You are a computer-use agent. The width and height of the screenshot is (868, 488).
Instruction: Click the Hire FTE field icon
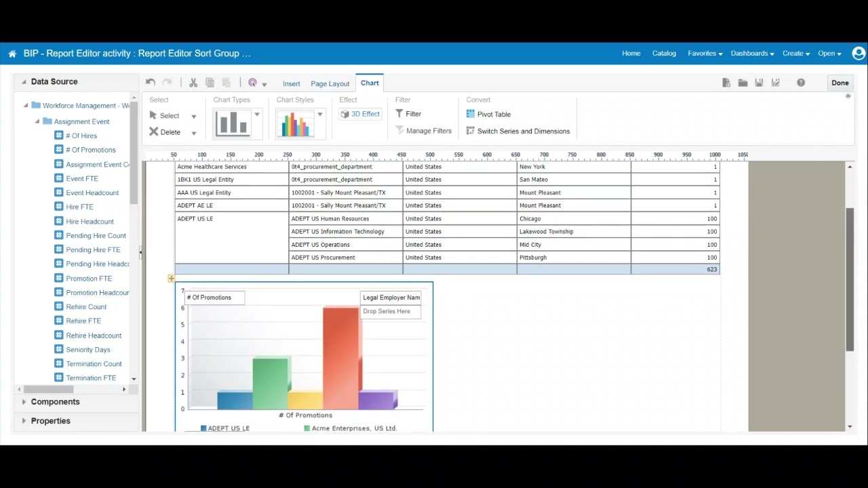(59, 207)
